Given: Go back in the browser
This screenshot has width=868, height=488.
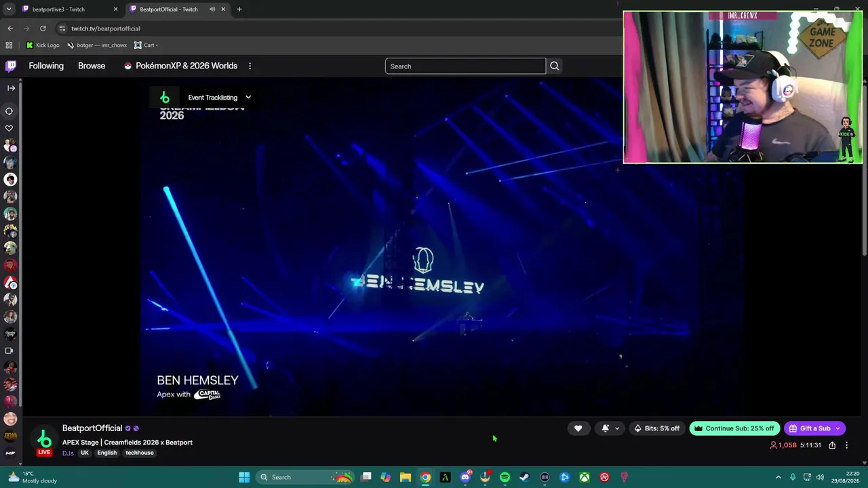Looking at the screenshot, I should point(10,28).
